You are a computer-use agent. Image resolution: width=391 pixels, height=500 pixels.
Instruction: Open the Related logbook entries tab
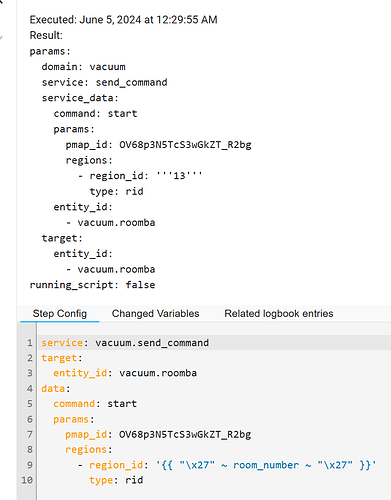[279, 313]
